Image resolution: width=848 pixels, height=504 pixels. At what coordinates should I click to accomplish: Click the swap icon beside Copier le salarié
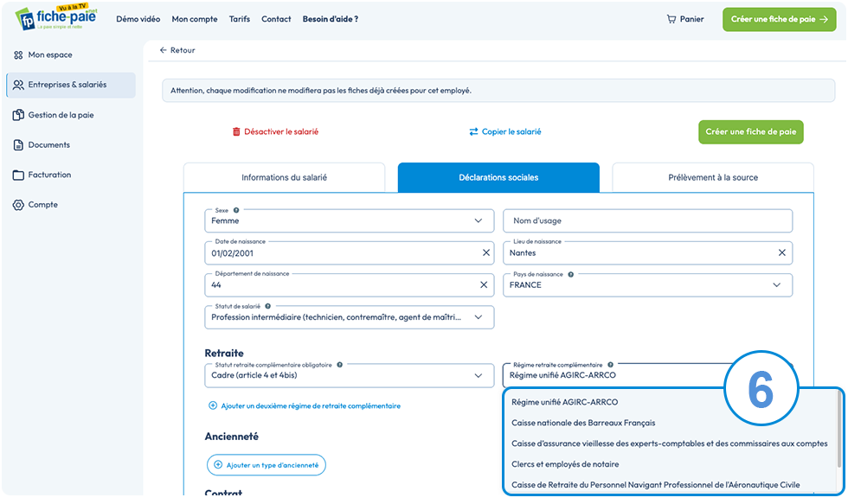tap(474, 131)
